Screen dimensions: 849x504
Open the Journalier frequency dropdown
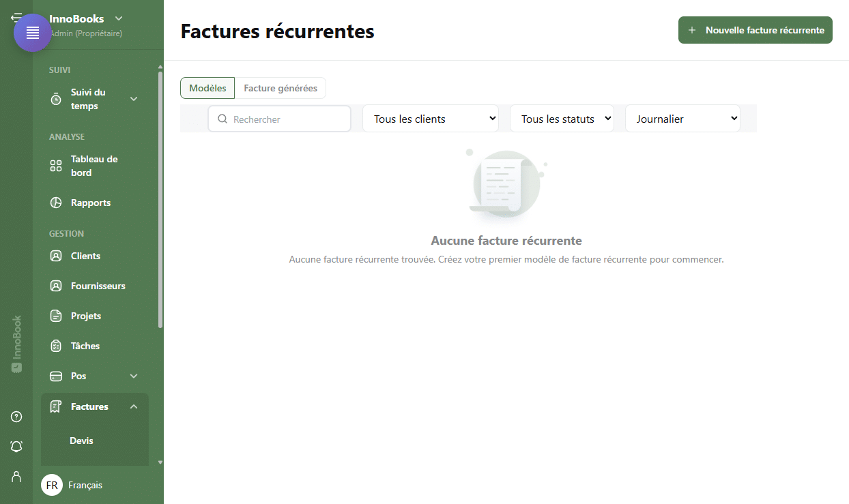[x=682, y=119]
